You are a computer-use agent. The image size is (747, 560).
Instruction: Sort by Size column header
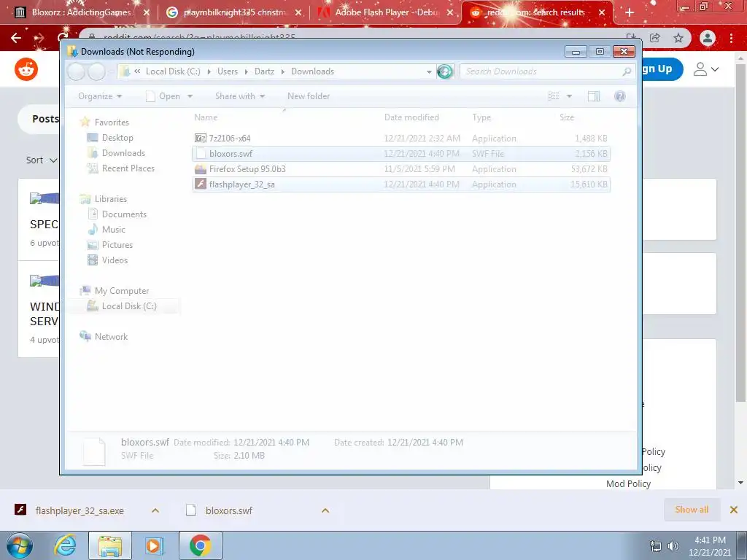(566, 117)
